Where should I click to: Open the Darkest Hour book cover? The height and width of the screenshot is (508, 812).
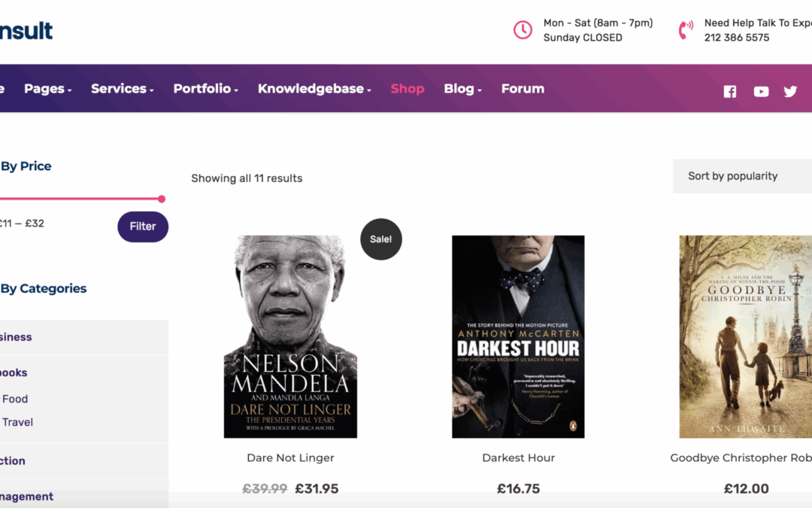518,336
